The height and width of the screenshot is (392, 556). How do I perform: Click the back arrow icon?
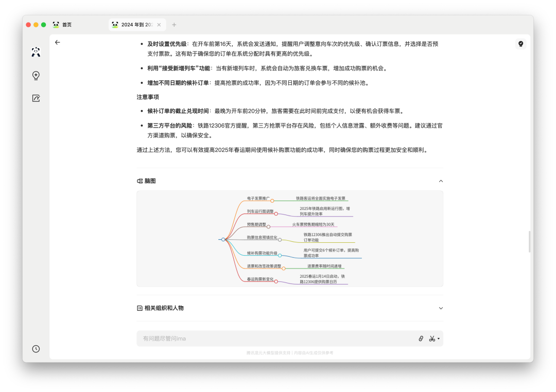pyautogui.click(x=58, y=43)
